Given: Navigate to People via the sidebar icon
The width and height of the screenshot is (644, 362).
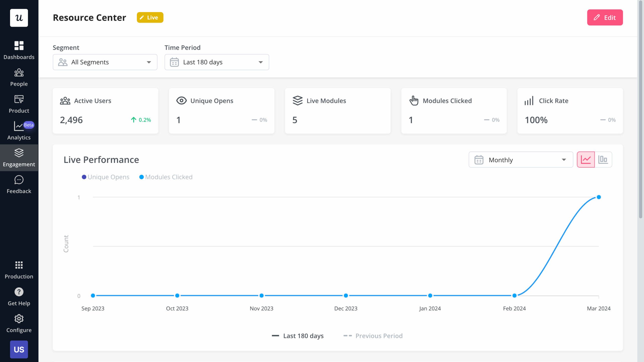Looking at the screenshot, I should click(19, 76).
